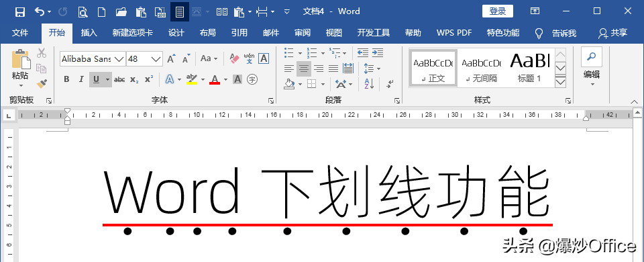Decrease font size with shrink font

coord(186,59)
